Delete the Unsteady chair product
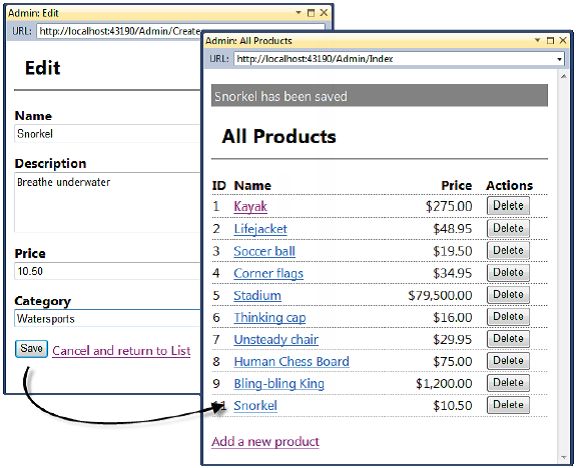This screenshot has height=468, width=576. pyautogui.click(x=508, y=339)
